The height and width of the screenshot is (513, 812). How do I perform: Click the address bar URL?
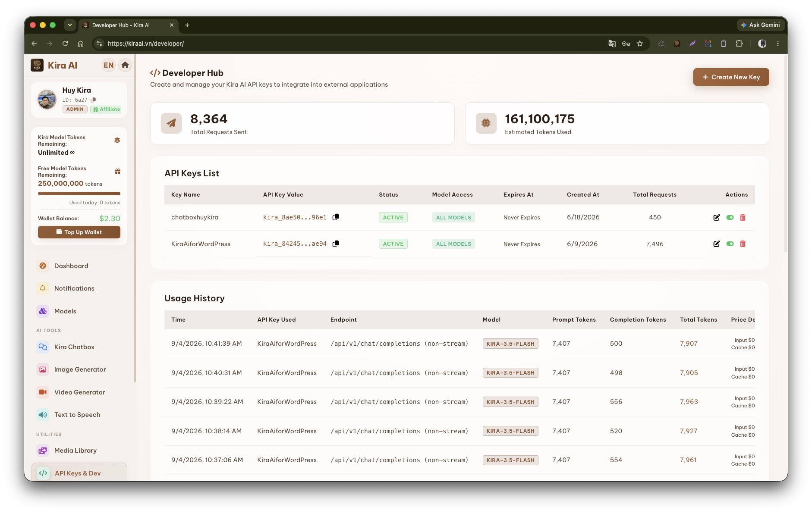(146, 44)
